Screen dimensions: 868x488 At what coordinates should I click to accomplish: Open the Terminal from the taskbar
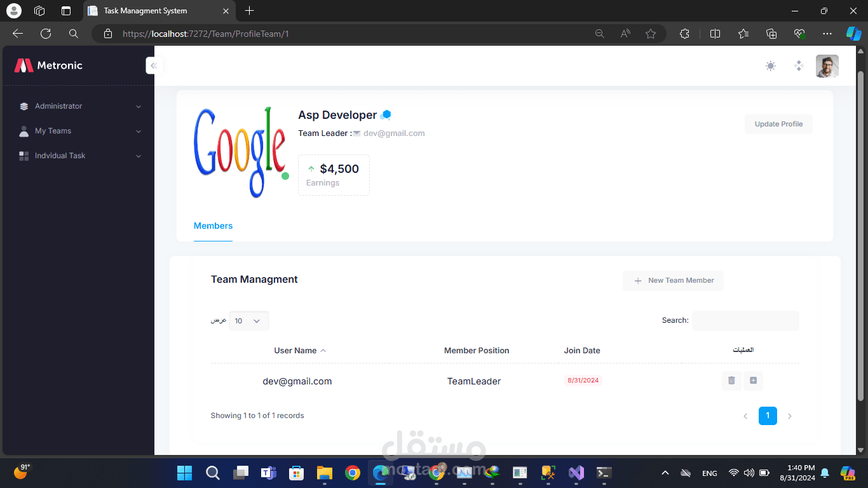click(604, 473)
